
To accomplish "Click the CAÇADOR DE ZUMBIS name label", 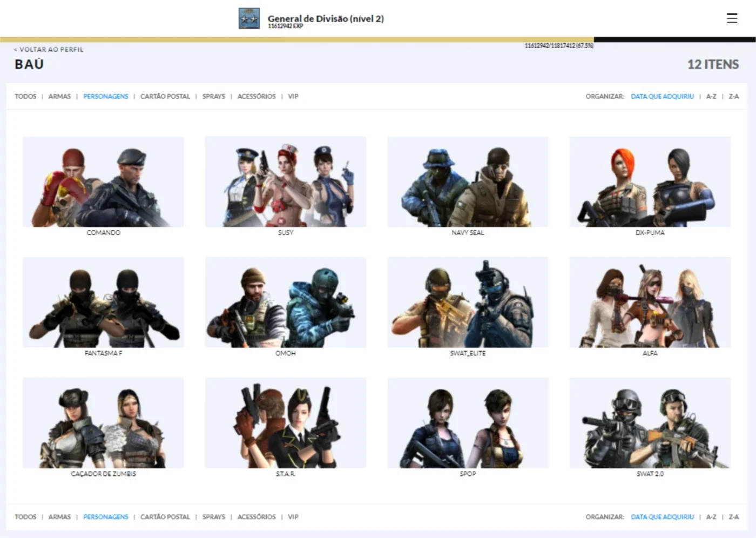I will coord(103,473).
